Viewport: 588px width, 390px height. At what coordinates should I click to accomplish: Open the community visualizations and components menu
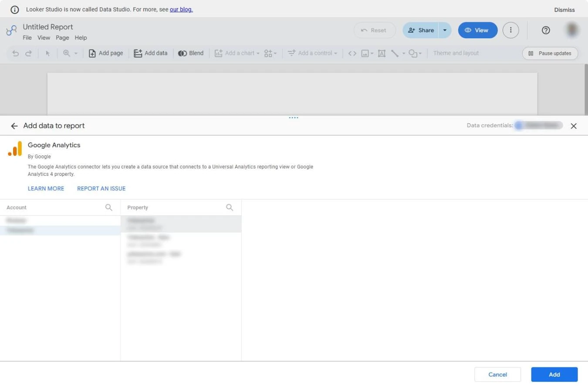point(270,53)
